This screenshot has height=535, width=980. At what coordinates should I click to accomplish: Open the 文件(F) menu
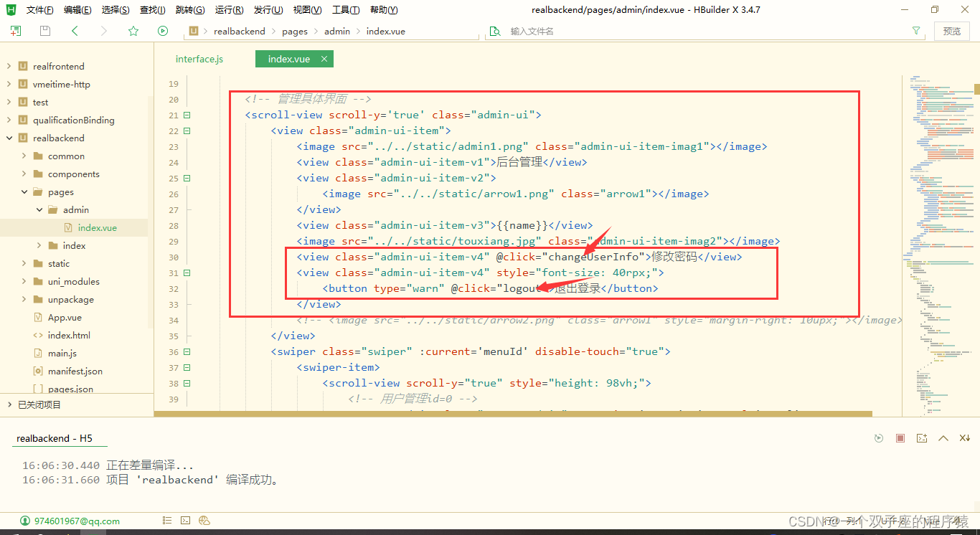39,10
